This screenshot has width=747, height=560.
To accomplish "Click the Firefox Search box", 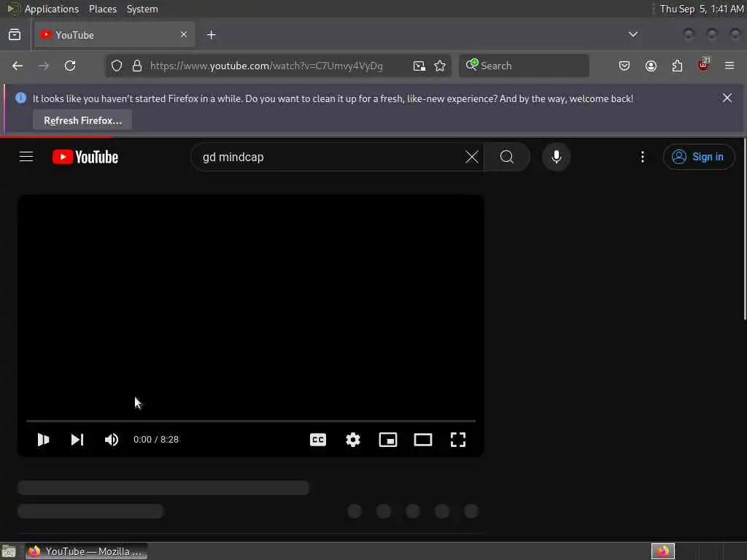I will [x=524, y=66].
